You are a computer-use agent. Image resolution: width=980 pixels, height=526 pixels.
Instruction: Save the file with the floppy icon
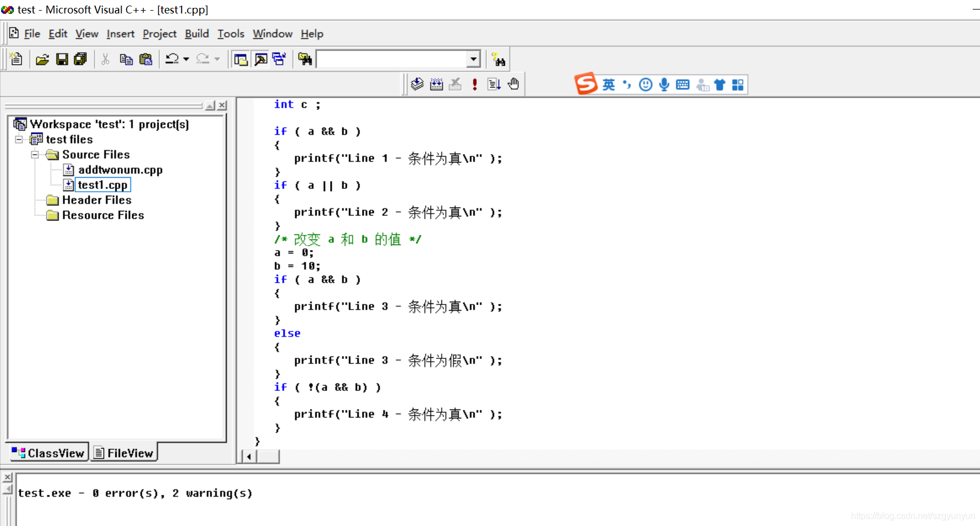[x=62, y=59]
